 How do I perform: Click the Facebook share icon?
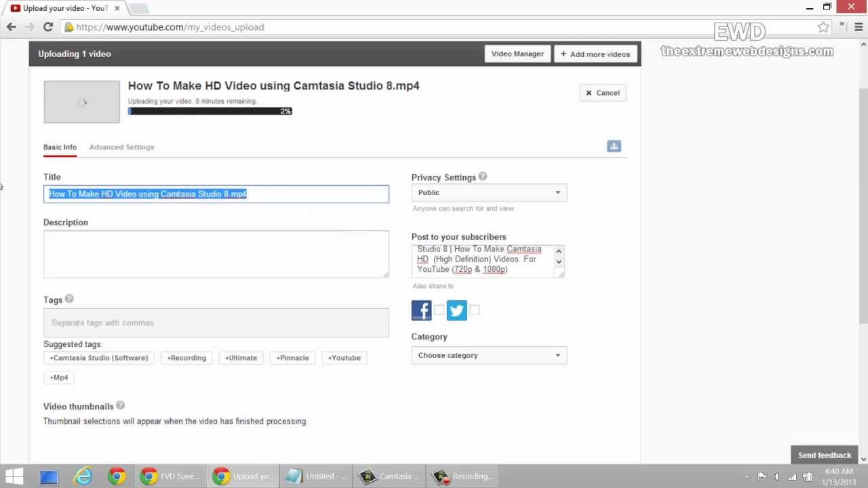click(x=421, y=310)
